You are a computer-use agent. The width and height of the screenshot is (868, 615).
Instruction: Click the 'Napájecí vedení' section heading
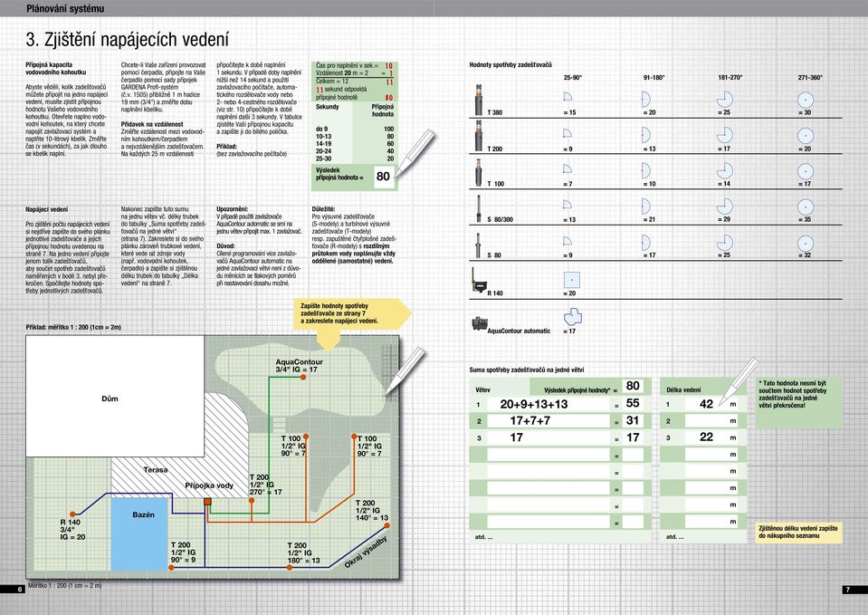tap(46, 209)
